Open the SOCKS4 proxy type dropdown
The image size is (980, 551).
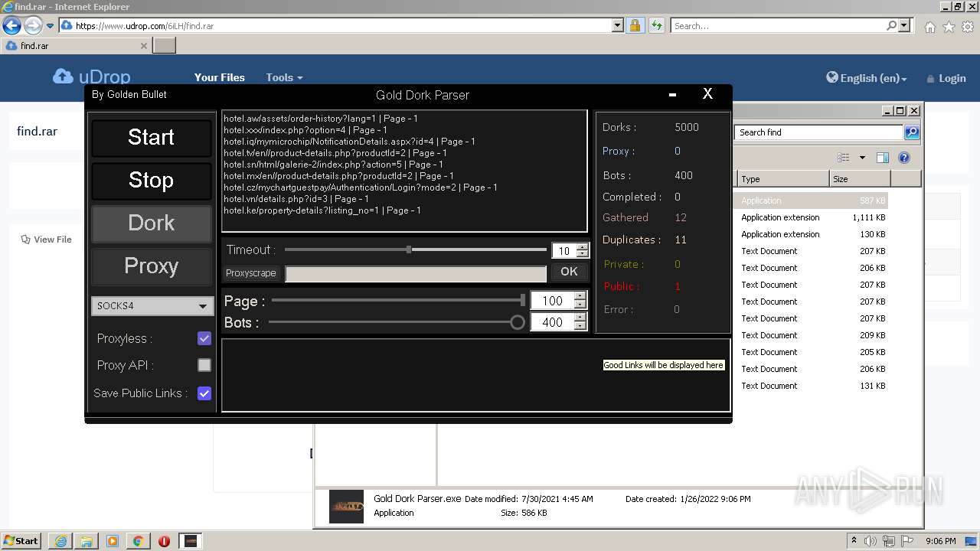[x=152, y=306]
